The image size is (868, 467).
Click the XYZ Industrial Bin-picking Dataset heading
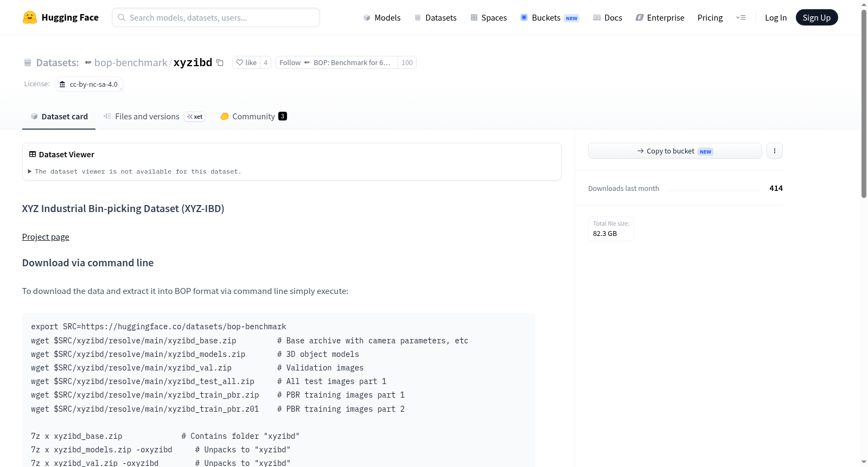[123, 208]
